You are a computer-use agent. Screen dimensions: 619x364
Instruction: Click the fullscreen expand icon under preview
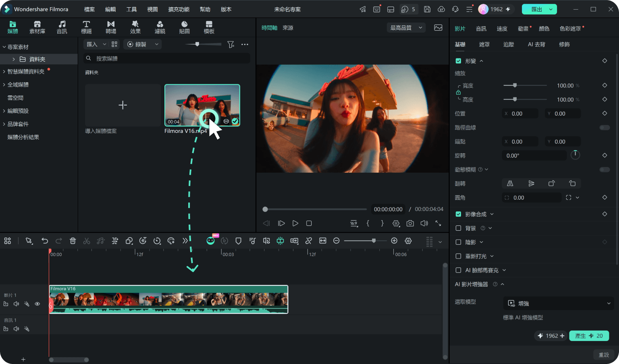coord(438,223)
